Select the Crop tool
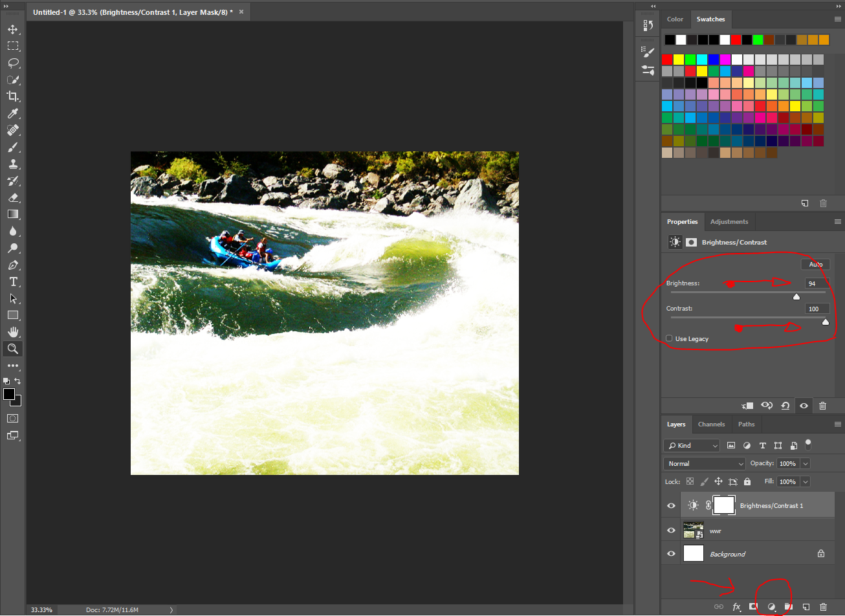This screenshot has height=616, width=845. tap(13, 96)
